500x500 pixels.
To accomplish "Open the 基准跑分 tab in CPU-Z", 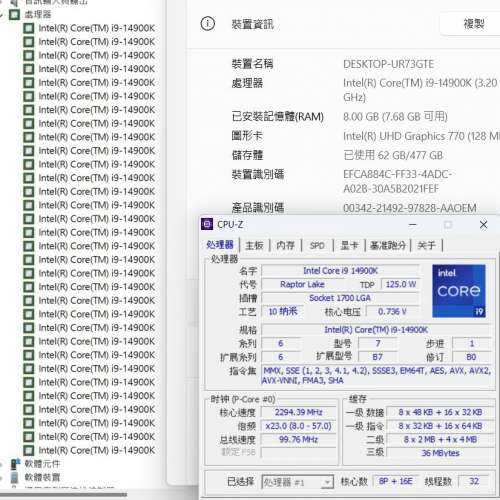I will pos(388,246).
